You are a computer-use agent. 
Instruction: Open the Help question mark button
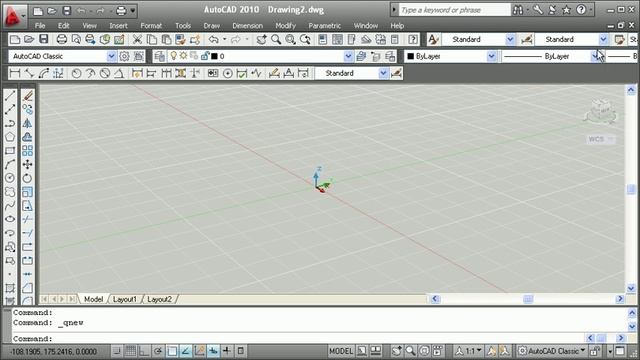click(x=580, y=10)
